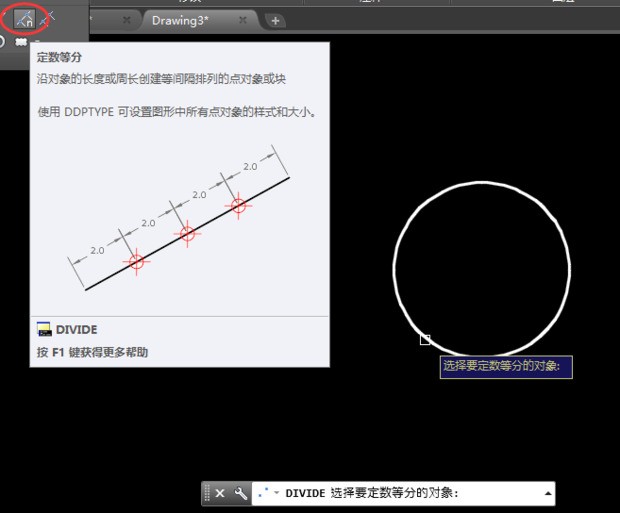
Task: Select the Divide (定数等分) tool icon
Action: pyautogui.click(x=24, y=19)
